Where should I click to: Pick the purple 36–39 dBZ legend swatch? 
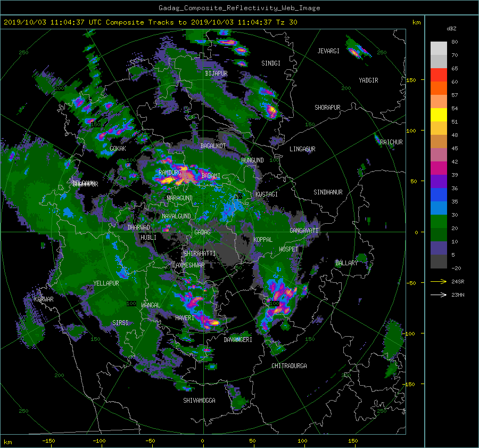click(439, 182)
